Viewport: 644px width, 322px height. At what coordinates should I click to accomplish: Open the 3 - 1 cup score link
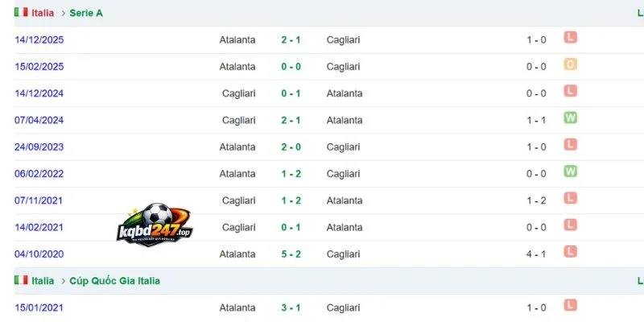pos(291,308)
